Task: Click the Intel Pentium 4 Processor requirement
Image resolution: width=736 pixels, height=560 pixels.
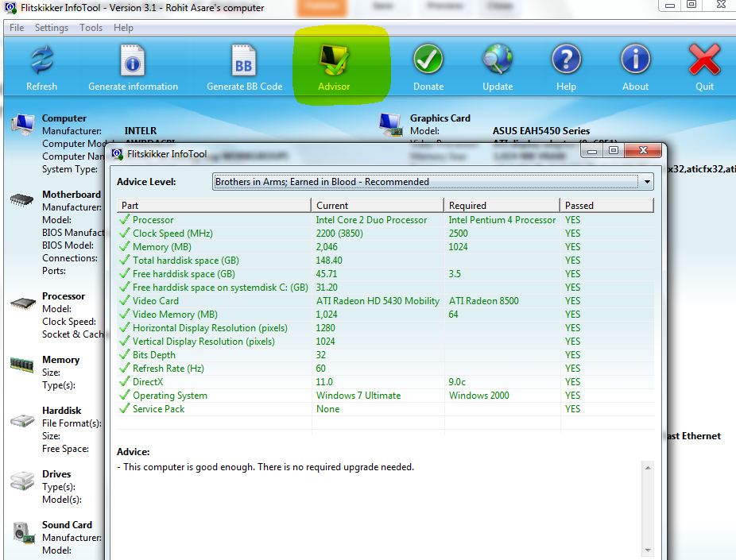Action: 502,219
